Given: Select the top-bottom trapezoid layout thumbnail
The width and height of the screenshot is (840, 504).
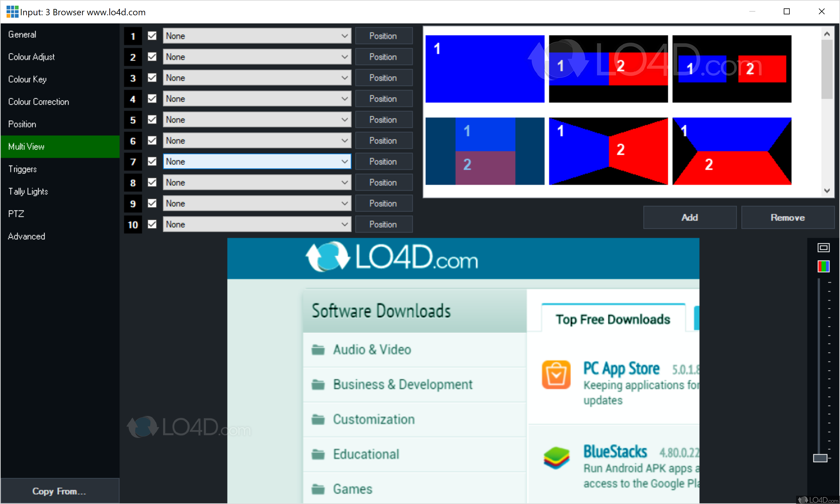Looking at the screenshot, I should [x=732, y=151].
